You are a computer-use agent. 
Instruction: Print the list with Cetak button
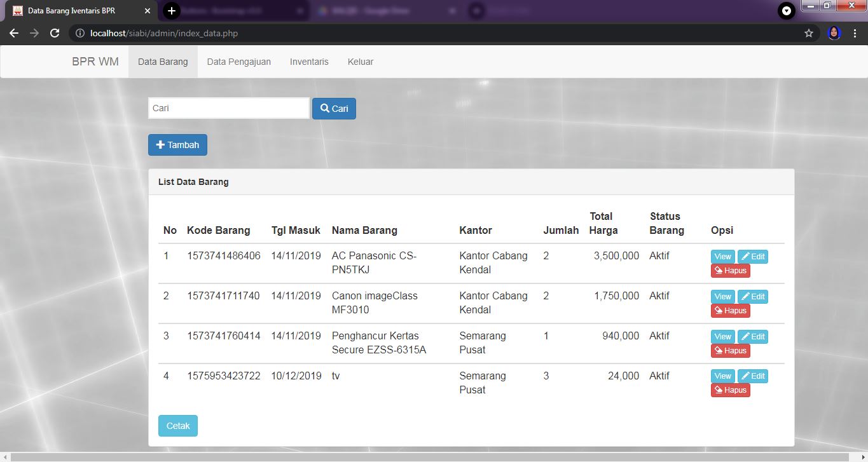(178, 426)
